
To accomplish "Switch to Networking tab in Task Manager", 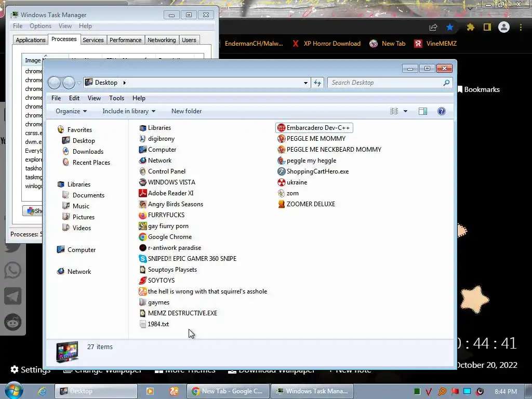I will [x=162, y=40].
